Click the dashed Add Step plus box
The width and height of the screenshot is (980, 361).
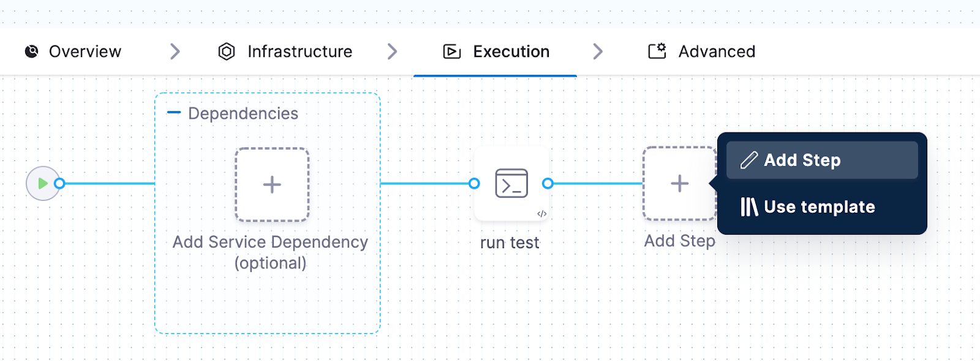point(679,183)
